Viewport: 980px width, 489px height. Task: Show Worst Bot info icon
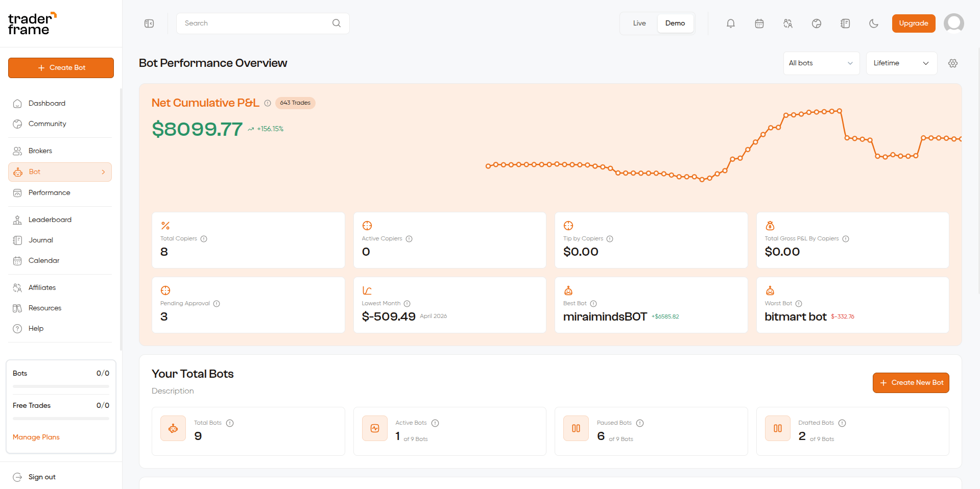click(799, 304)
